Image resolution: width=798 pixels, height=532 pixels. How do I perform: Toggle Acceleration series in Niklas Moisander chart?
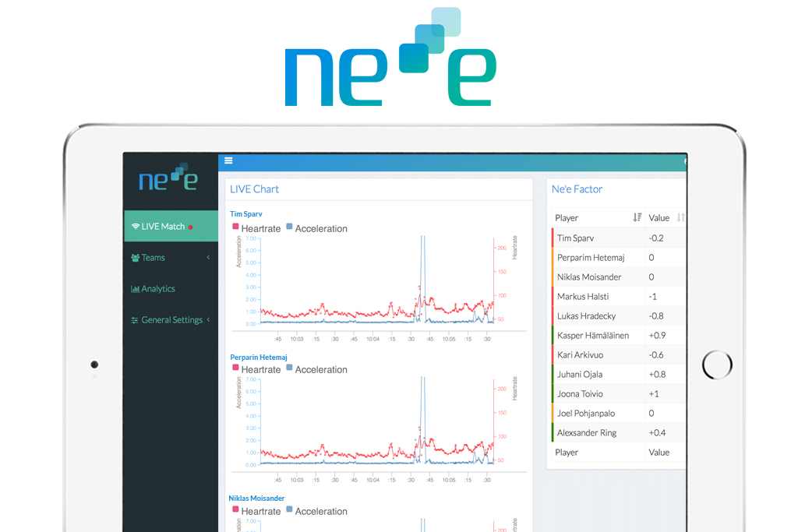click(x=316, y=511)
